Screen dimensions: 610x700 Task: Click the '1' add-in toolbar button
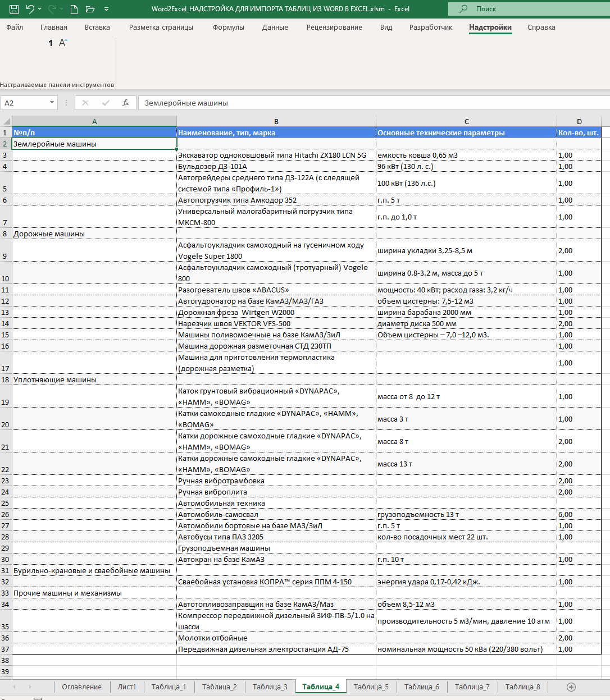coord(51,43)
